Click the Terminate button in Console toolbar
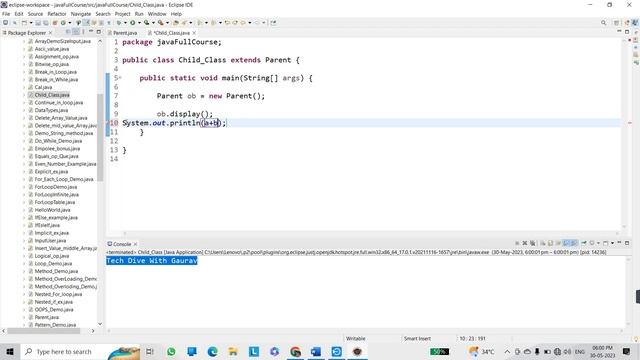640x360 pixels. (x=517, y=243)
